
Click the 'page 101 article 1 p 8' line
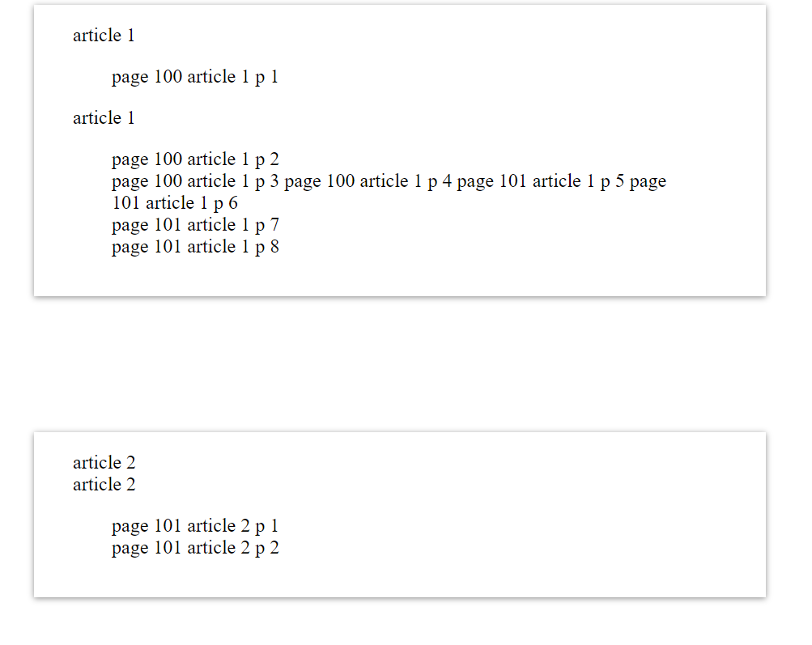[195, 247]
